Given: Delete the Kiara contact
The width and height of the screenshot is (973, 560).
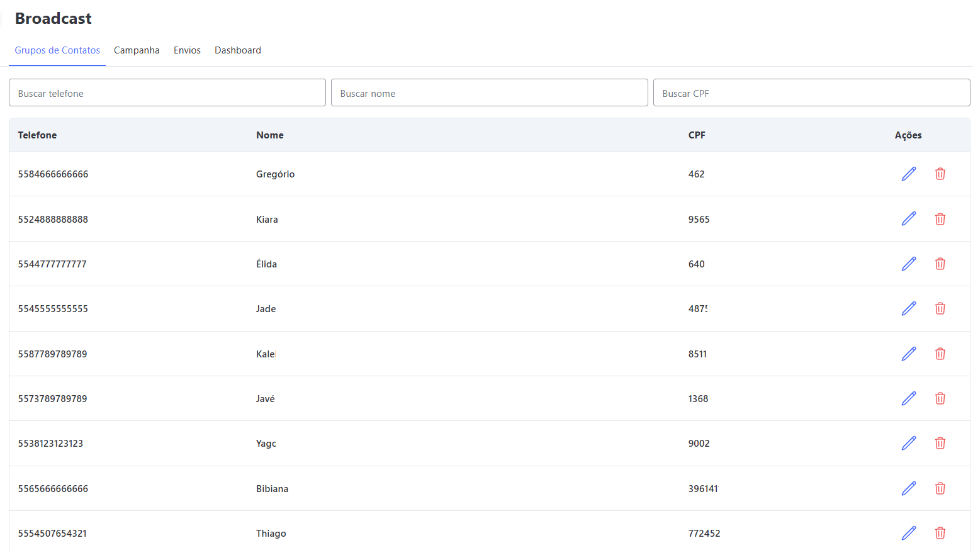Looking at the screenshot, I should tap(940, 219).
